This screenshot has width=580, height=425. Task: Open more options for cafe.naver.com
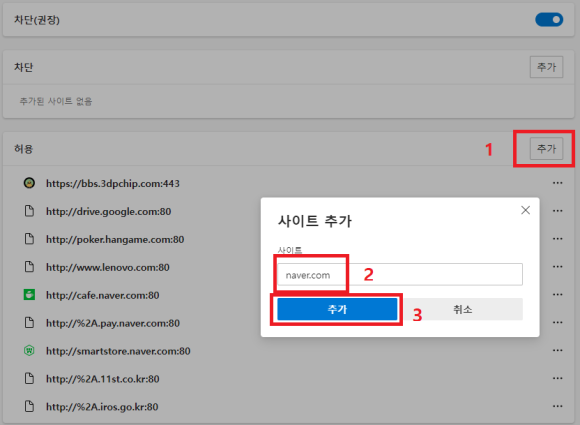pos(557,295)
